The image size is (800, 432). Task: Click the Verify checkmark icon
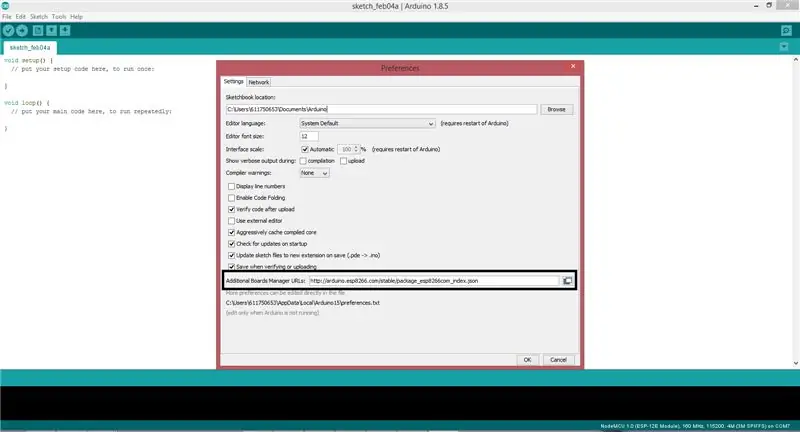(x=8, y=31)
